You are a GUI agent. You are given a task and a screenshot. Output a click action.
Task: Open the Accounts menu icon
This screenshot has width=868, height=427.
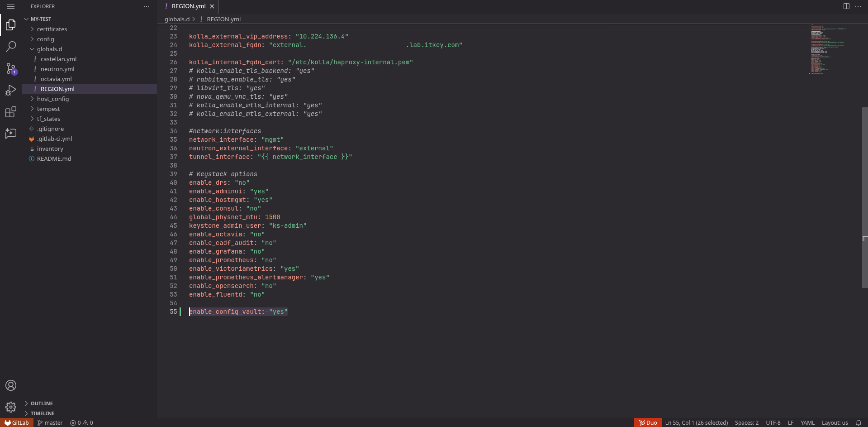(11, 385)
